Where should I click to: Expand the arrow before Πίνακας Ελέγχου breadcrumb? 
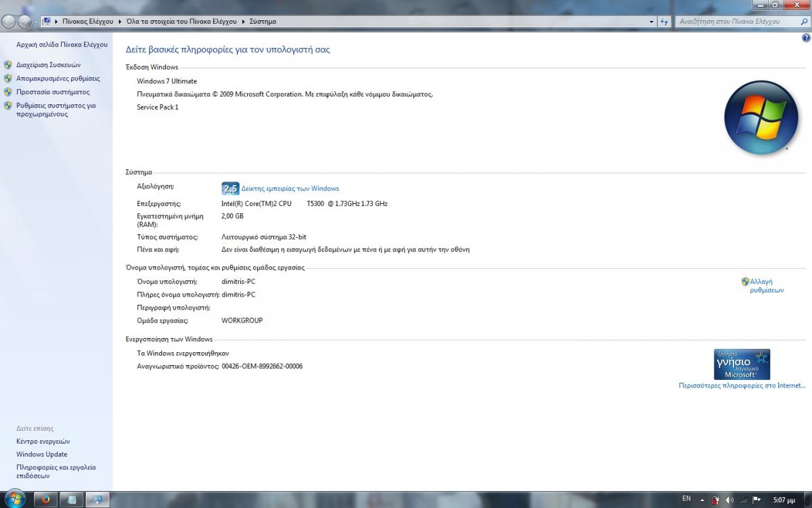(x=56, y=22)
